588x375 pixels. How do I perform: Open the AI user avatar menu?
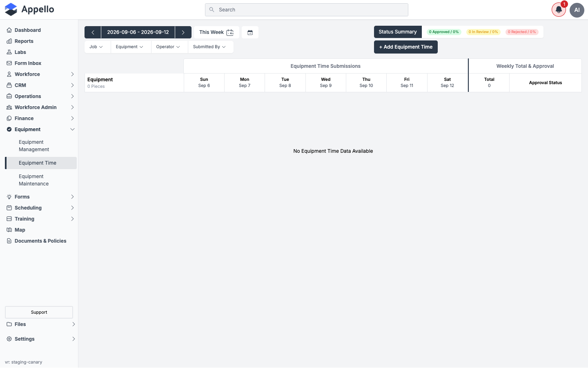[577, 10]
